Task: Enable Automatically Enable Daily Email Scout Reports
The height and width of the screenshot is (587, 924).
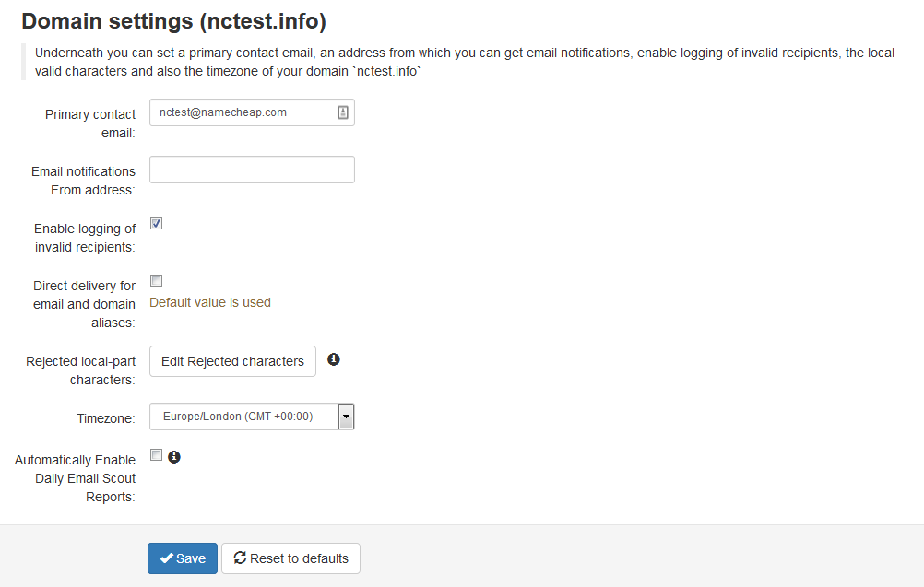Action: click(156, 455)
